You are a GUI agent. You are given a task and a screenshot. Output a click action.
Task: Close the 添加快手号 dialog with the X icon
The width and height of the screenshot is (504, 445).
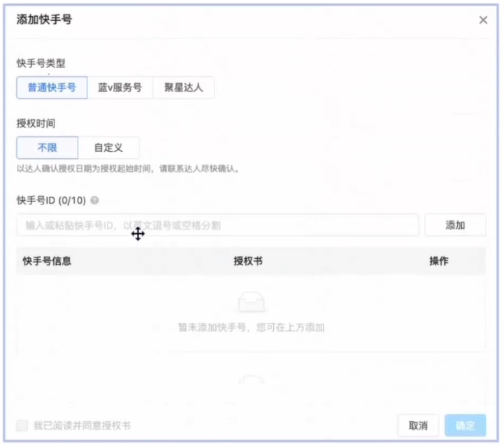click(483, 20)
